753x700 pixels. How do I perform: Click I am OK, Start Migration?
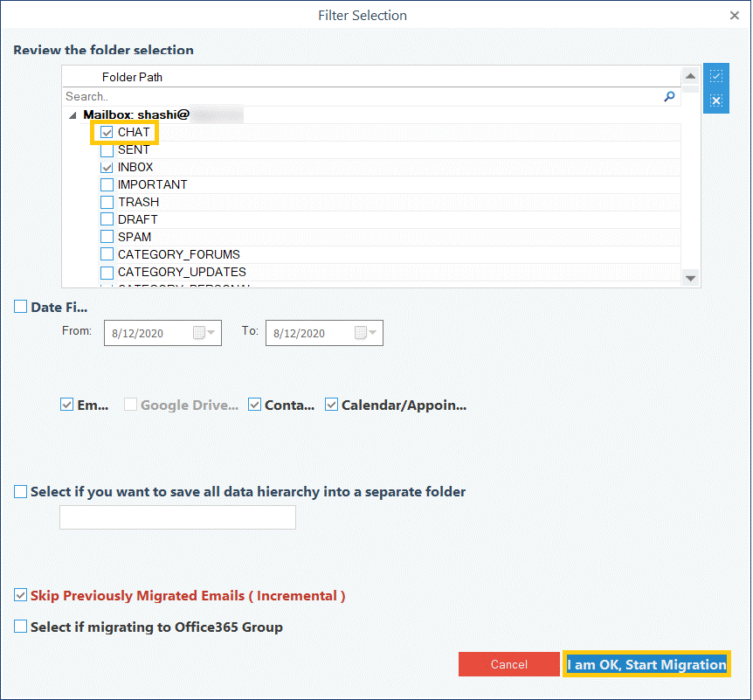pos(646,664)
